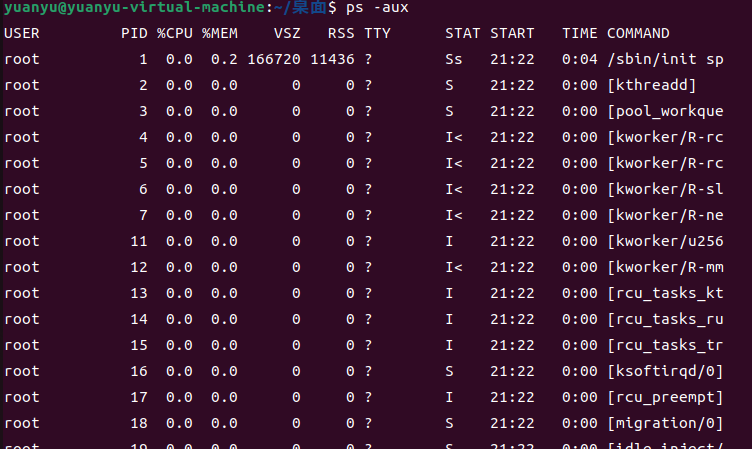Click the USER column header
The width and height of the screenshot is (752, 449).
coord(22,34)
